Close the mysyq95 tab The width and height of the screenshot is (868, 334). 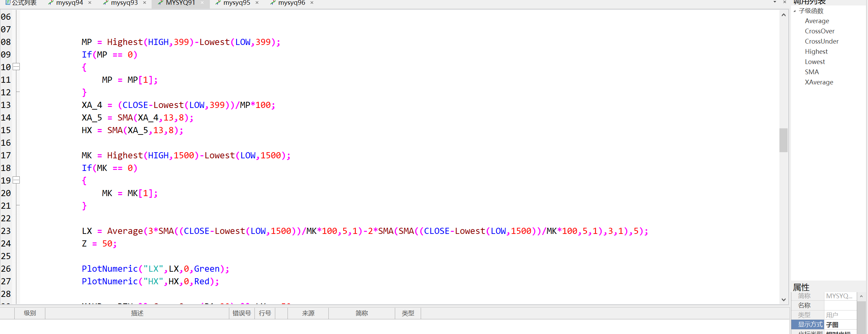point(257,3)
